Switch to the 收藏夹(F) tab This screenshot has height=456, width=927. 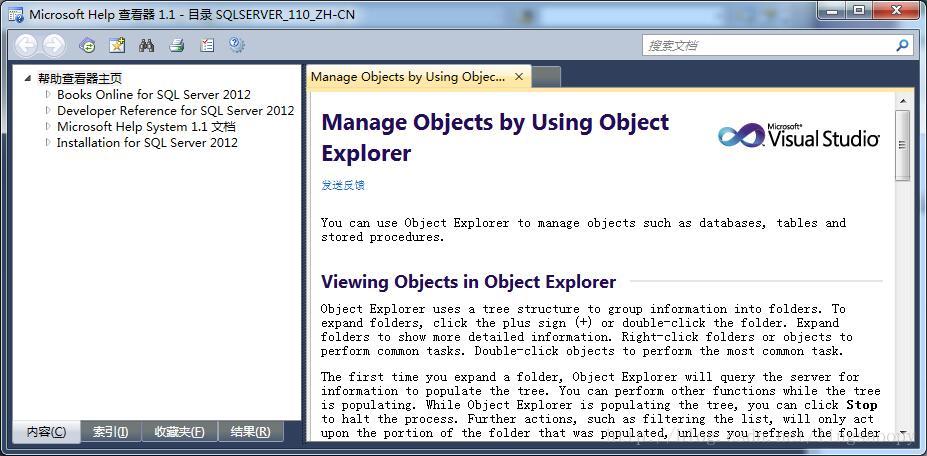point(180,432)
